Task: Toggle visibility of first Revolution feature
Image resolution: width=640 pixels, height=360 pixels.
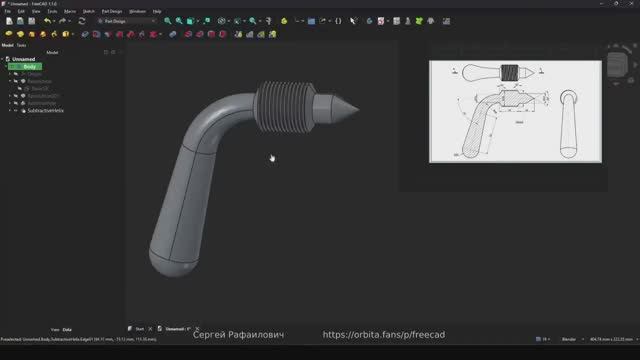Action: pos(16,81)
